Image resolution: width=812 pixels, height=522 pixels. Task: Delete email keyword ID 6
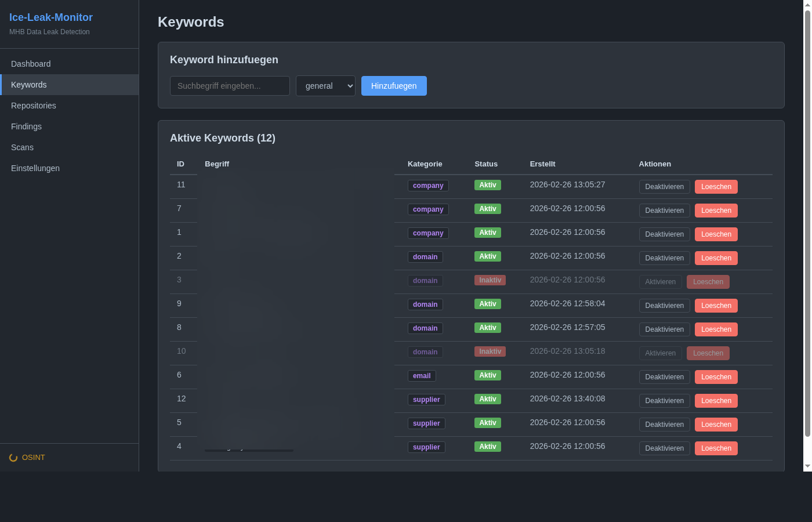716,377
